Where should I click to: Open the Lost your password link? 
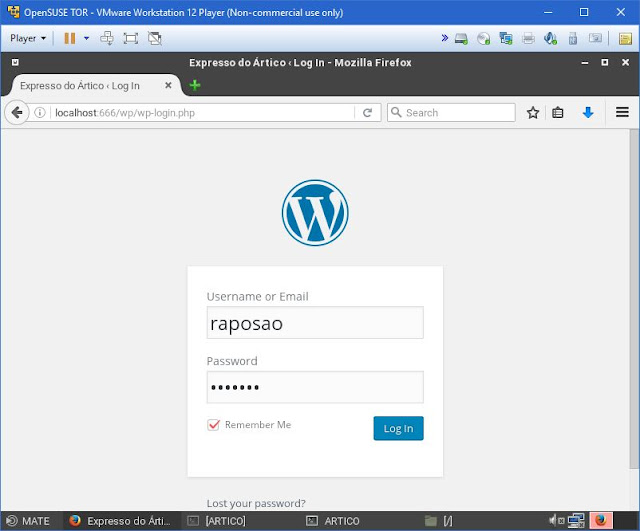coord(256,503)
